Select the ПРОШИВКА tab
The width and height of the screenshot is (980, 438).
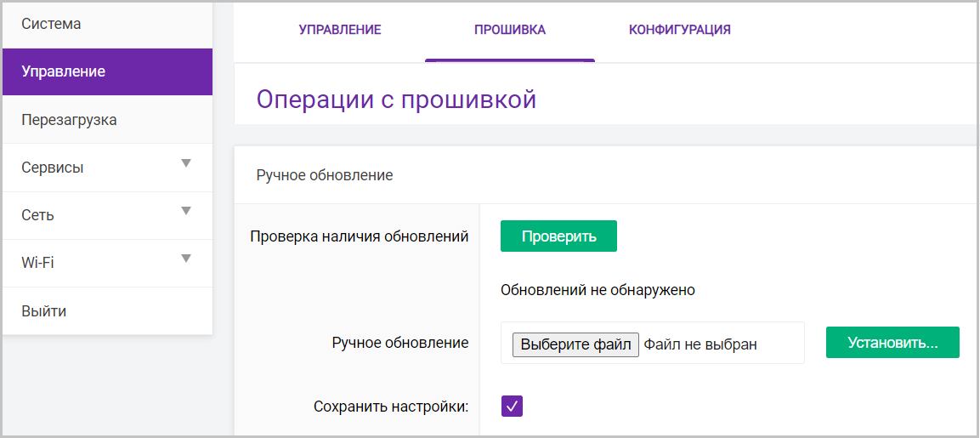click(x=510, y=30)
